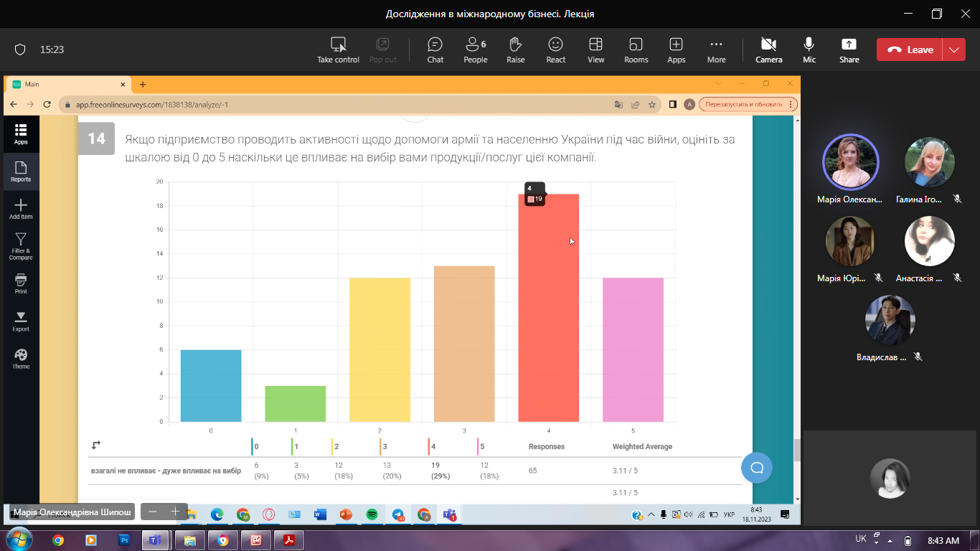The image size is (980, 551).
Task: Swap table axes using the transpose arrow icon
Action: coord(96,446)
